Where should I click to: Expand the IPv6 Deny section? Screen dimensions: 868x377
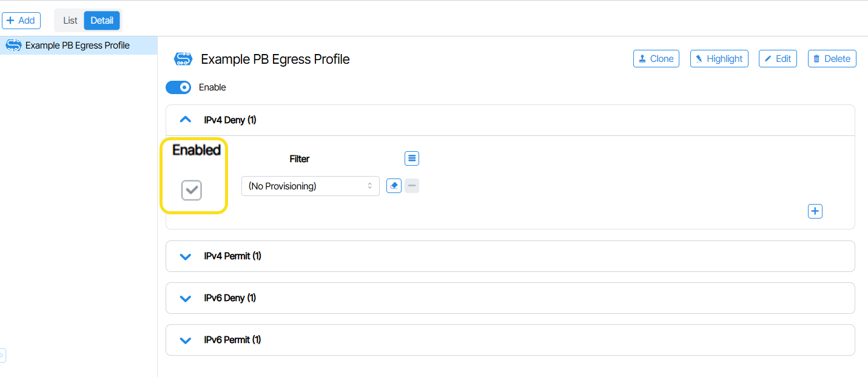pos(186,298)
